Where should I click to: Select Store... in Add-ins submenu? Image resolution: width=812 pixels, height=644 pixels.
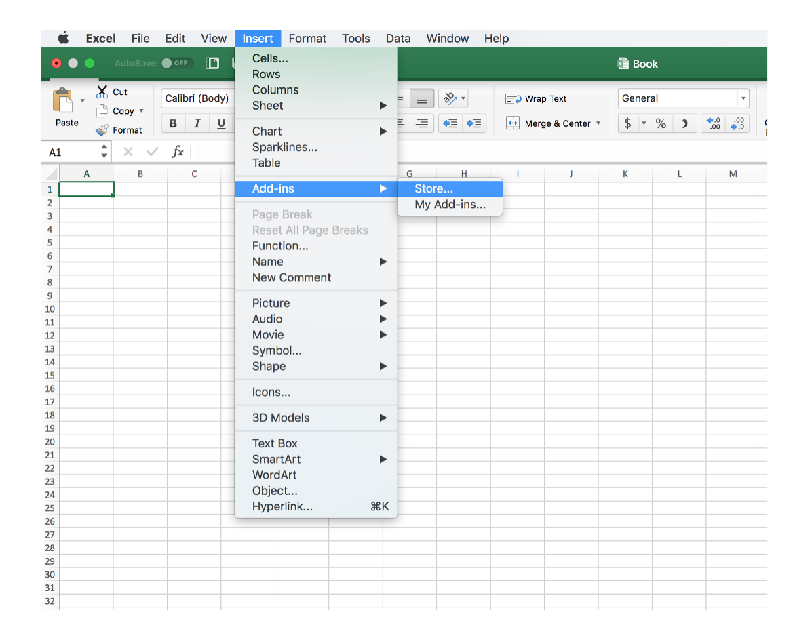[x=450, y=189]
